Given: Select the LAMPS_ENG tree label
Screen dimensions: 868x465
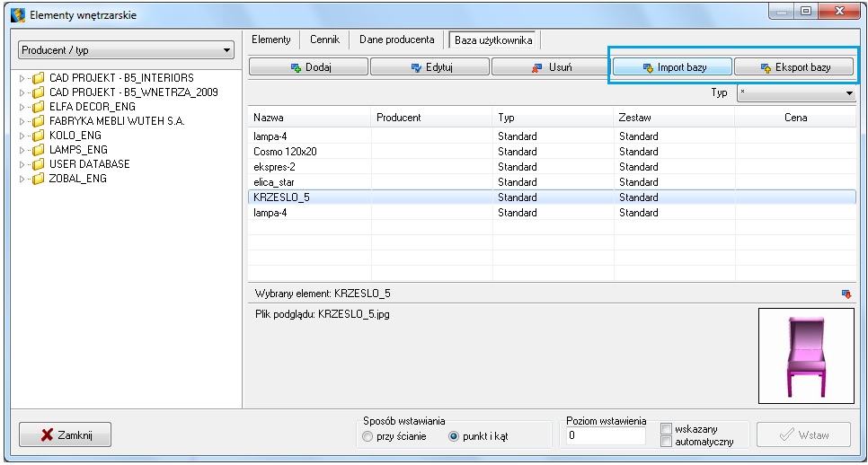Looking at the screenshot, I should click(x=78, y=150).
